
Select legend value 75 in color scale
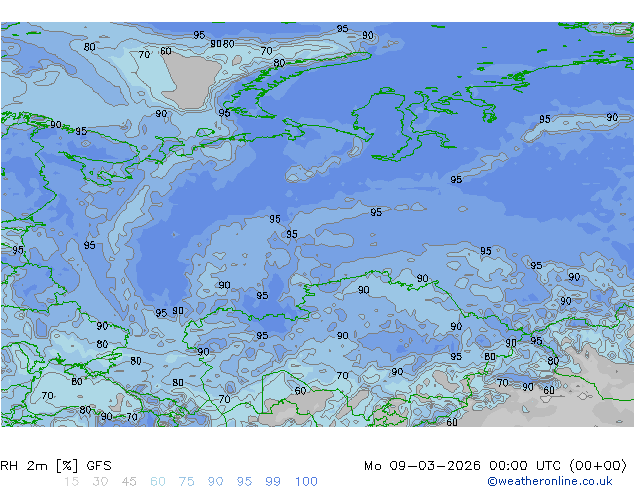pyautogui.click(x=186, y=481)
